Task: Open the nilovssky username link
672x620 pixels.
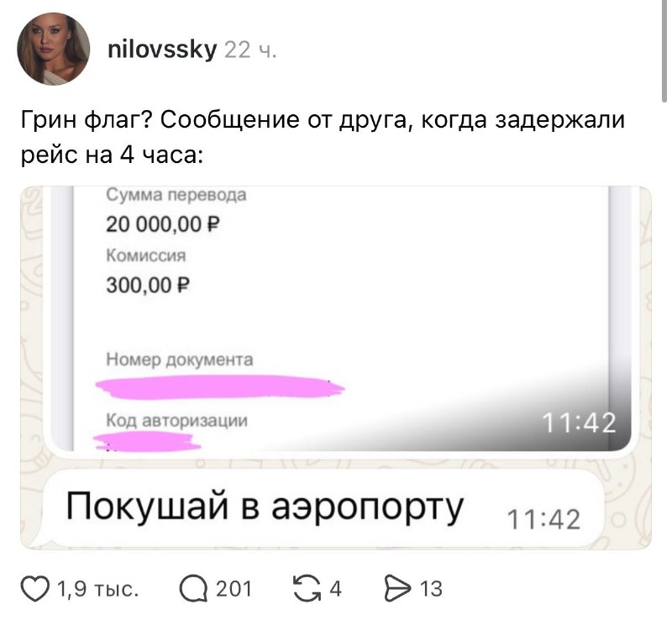Action: [162, 50]
